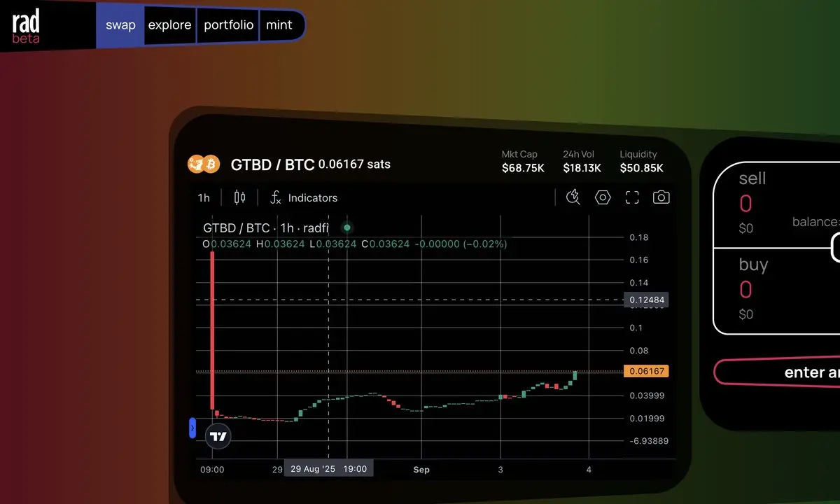Click the 0.12484 crosshair price label
Screen dimensions: 840x504
tap(646, 300)
